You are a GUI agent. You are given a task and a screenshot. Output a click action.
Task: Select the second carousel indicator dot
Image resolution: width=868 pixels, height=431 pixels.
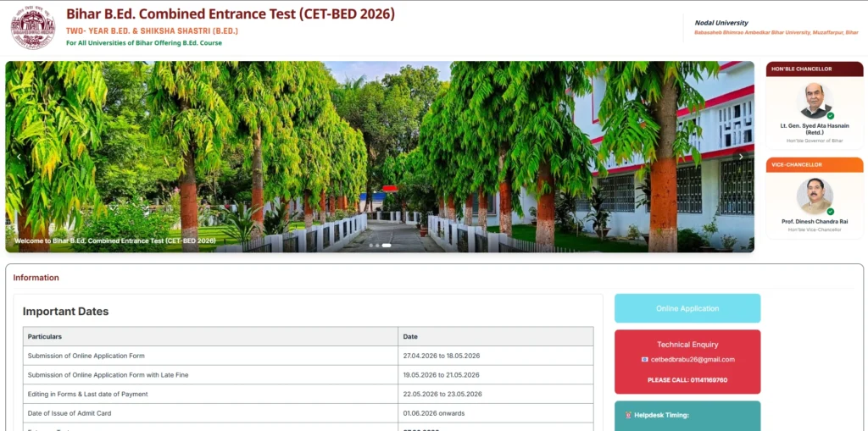[x=377, y=245]
